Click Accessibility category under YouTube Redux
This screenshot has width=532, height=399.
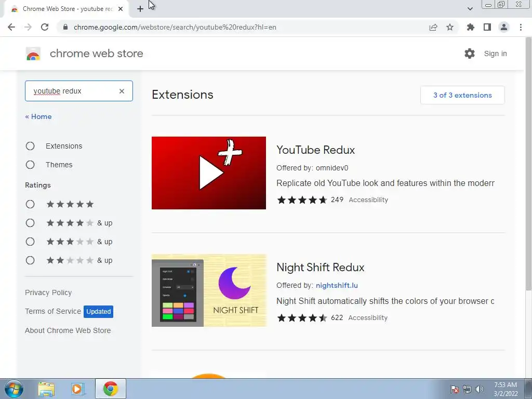click(368, 200)
